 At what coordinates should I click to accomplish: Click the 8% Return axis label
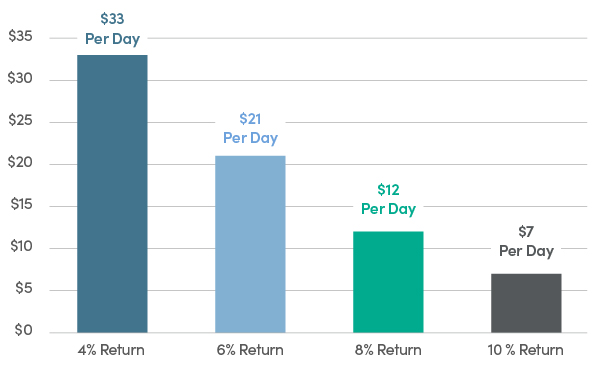coord(388,350)
